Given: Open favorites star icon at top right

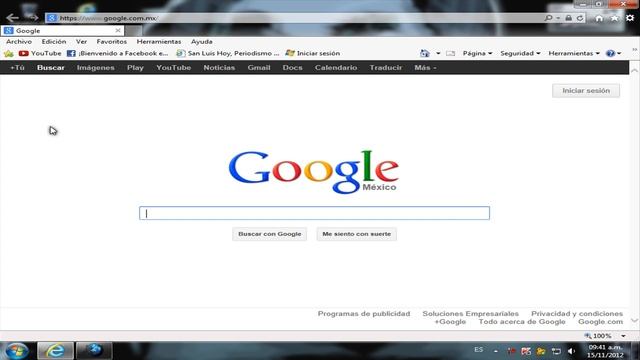Looking at the screenshot, I should (614, 18).
